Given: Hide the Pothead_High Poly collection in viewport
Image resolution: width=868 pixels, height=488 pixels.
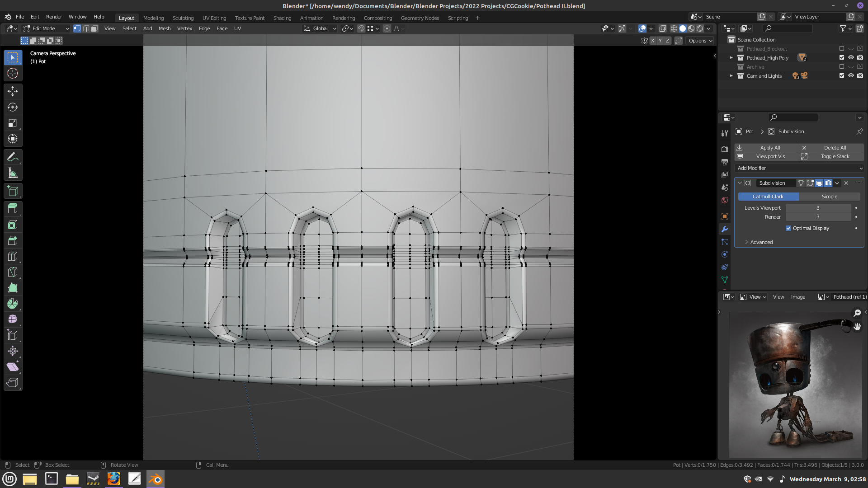Looking at the screenshot, I should [x=851, y=57].
